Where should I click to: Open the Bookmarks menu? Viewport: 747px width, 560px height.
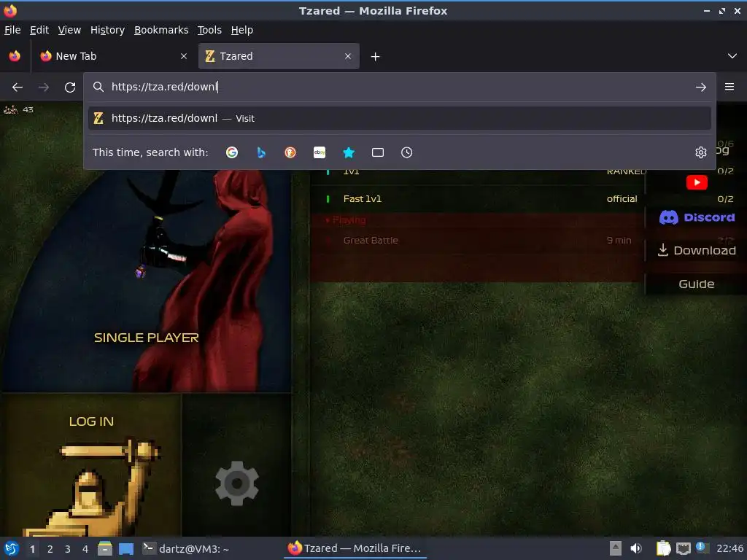click(161, 30)
